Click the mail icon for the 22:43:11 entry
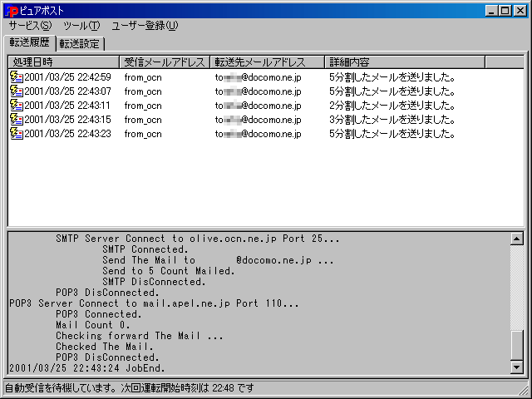This screenshot has width=532, height=399. pos(16,106)
